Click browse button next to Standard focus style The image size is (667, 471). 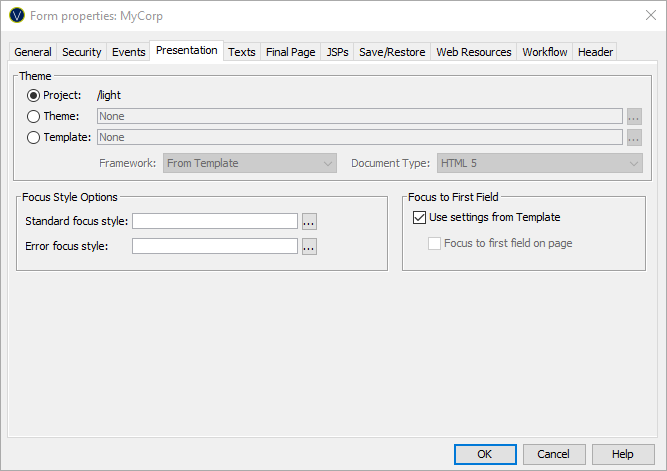(309, 221)
